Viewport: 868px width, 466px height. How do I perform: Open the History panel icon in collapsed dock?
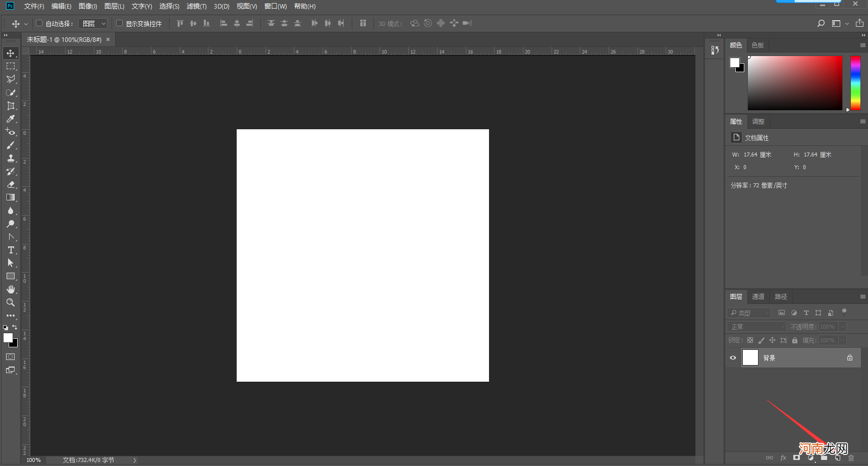click(x=715, y=50)
